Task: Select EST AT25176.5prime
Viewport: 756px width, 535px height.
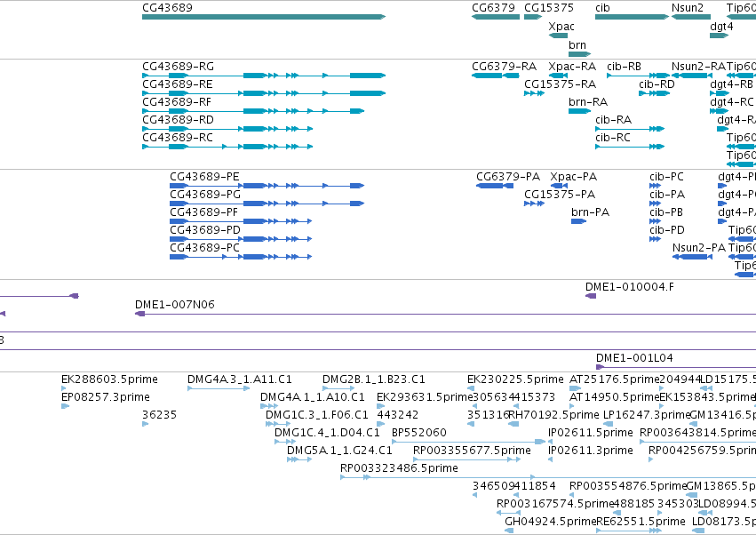Action: click(x=575, y=388)
